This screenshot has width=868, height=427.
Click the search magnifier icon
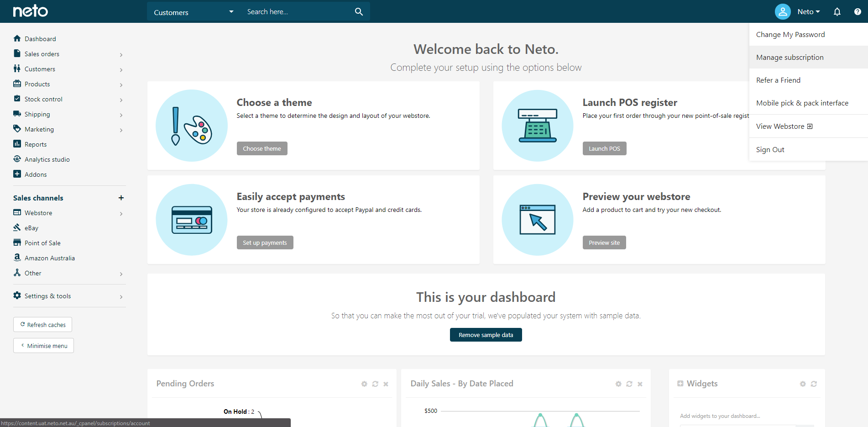[x=359, y=12]
